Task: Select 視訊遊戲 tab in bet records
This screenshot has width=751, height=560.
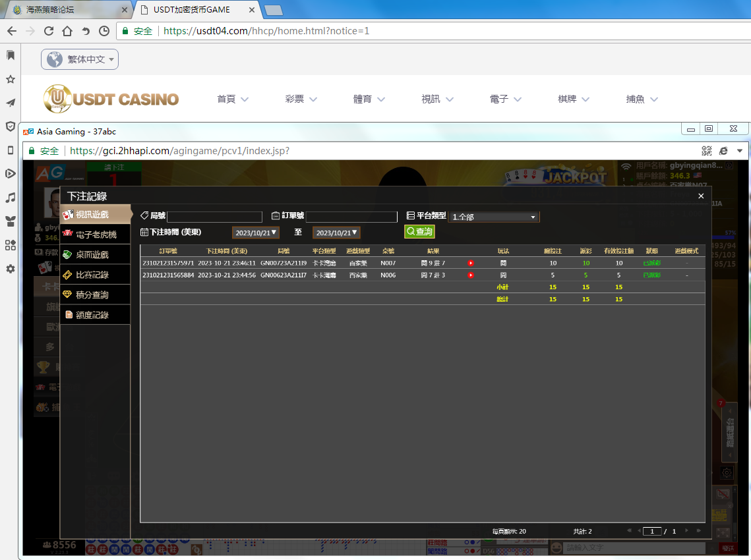Action: coord(96,214)
